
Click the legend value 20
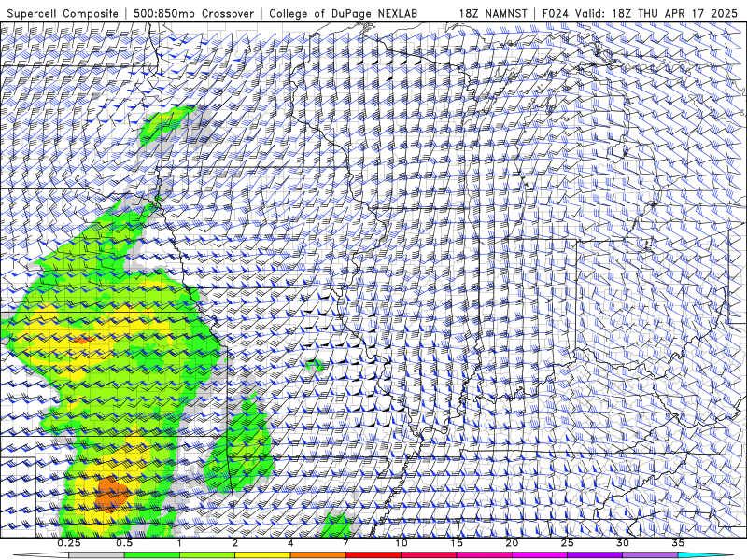(x=512, y=543)
